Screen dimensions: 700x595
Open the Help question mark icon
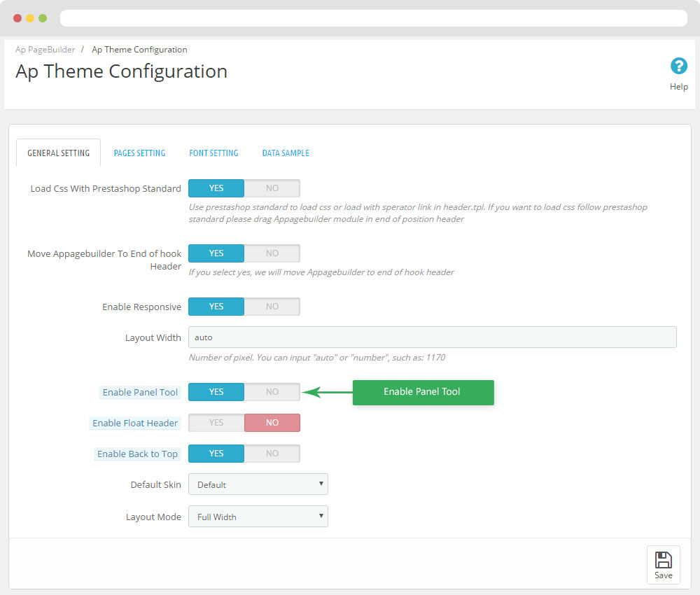678,66
